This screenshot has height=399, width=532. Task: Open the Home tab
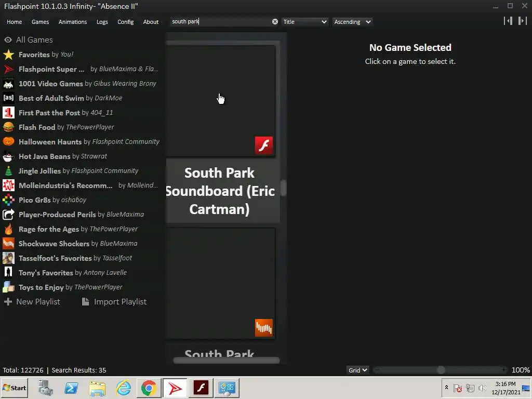pos(14,22)
